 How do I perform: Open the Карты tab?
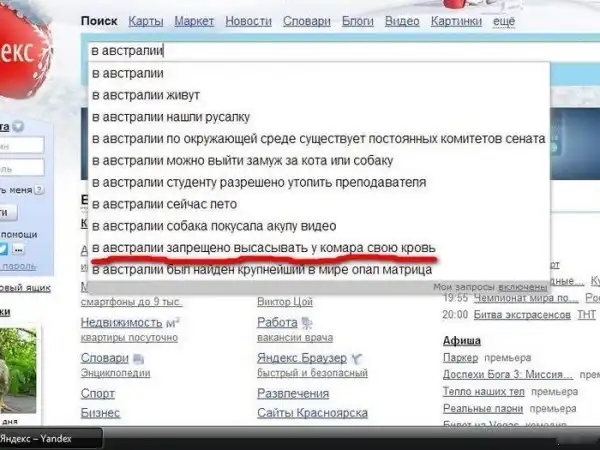click(x=146, y=21)
